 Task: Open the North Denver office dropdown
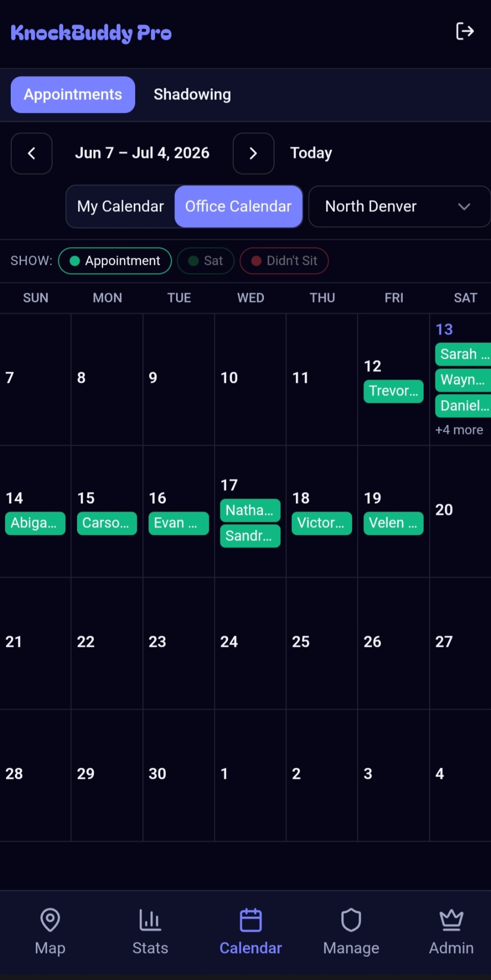click(399, 206)
